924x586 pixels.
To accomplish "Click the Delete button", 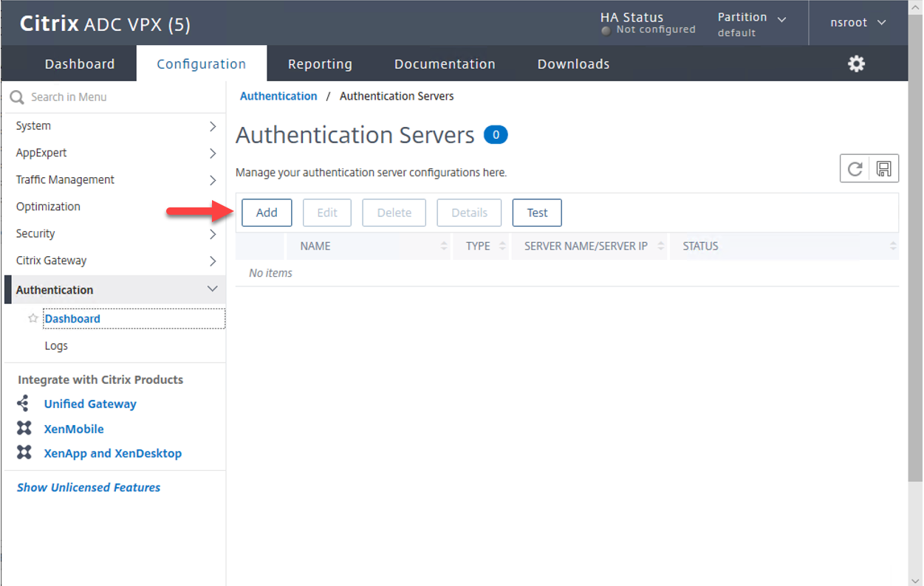I will [x=394, y=213].
